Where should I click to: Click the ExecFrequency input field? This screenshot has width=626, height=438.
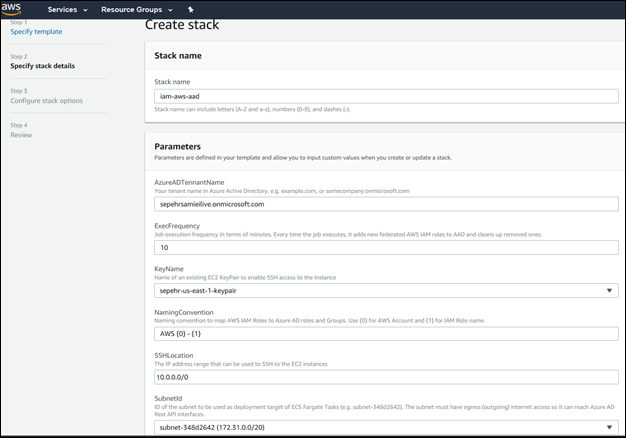pos(386,248)
